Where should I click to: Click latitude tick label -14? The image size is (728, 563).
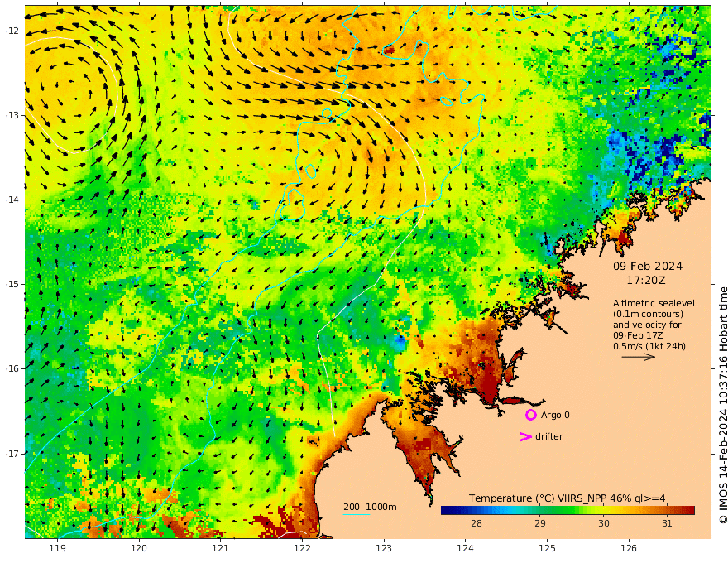(x=12, y=200)
